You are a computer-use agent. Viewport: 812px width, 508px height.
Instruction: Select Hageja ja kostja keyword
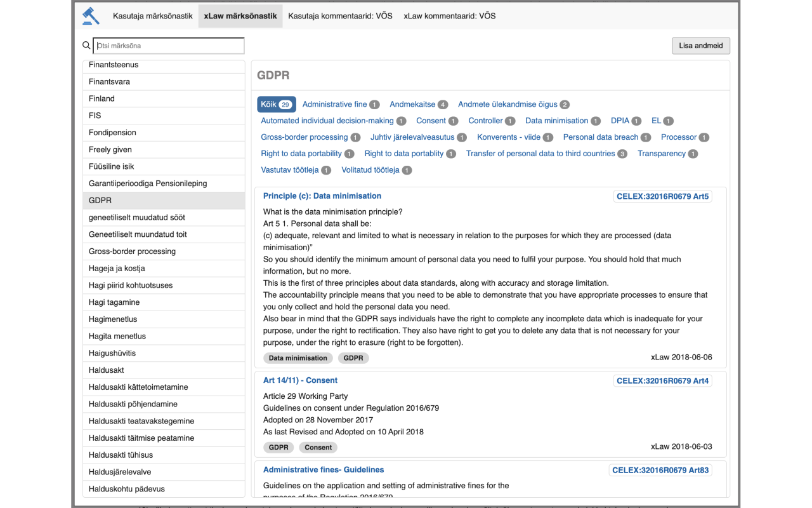point(164,269)
